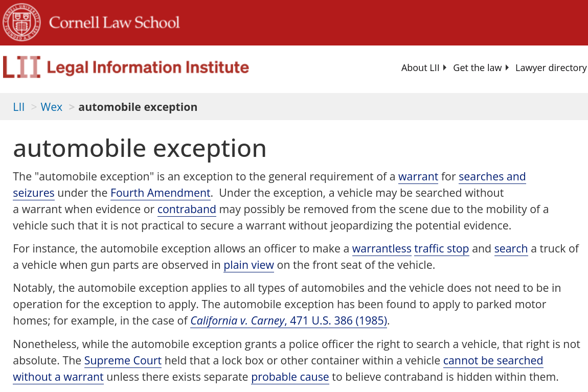This screenshot has width=588, height=392.
Task: Go to the Legal Information Institute home title
Action: tap(148, 67)
